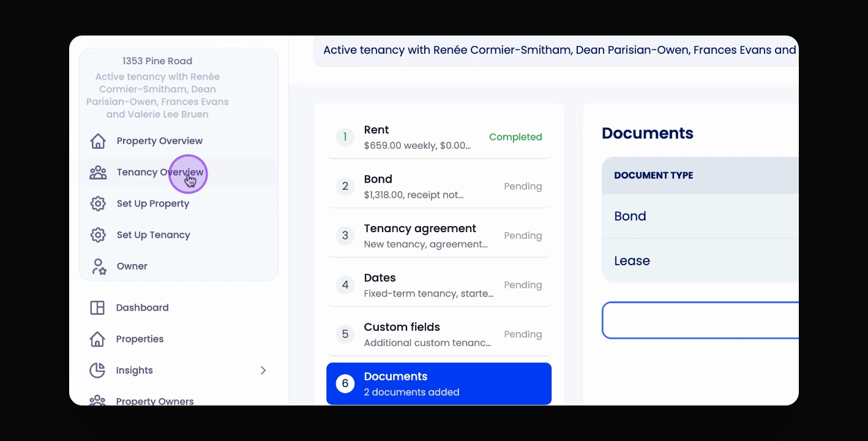Click the sidebar tenancy description text
The height and width of the screenshot is (441, 868).
click(157, 96)
